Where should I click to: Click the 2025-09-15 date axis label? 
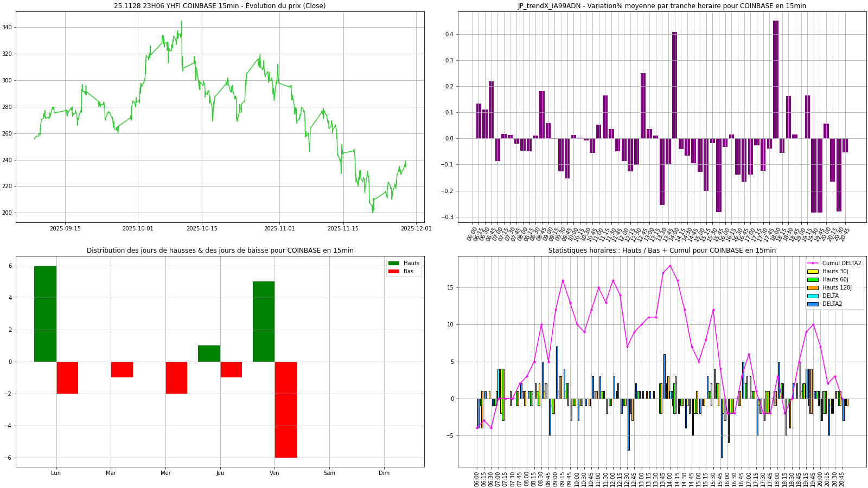[x=65, y=228]
